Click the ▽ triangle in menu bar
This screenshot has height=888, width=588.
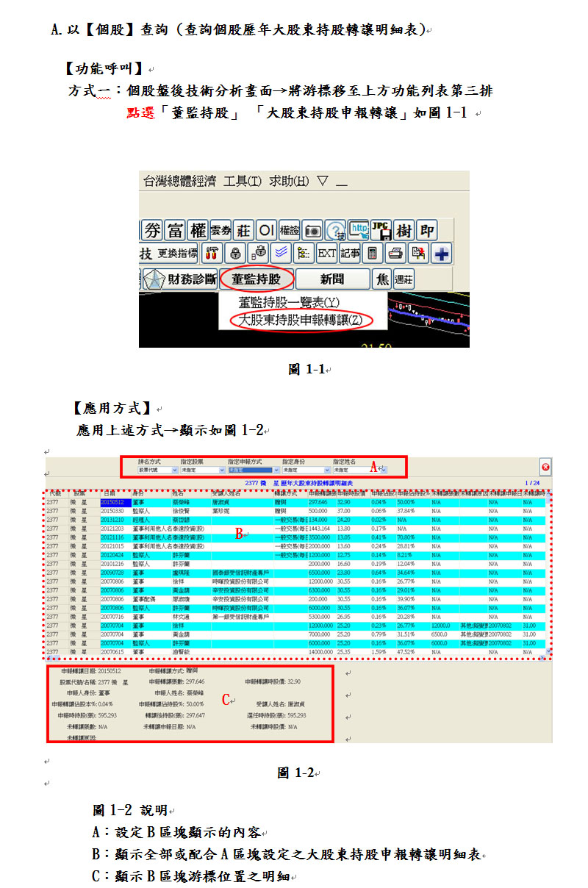[x=323, y=182]
